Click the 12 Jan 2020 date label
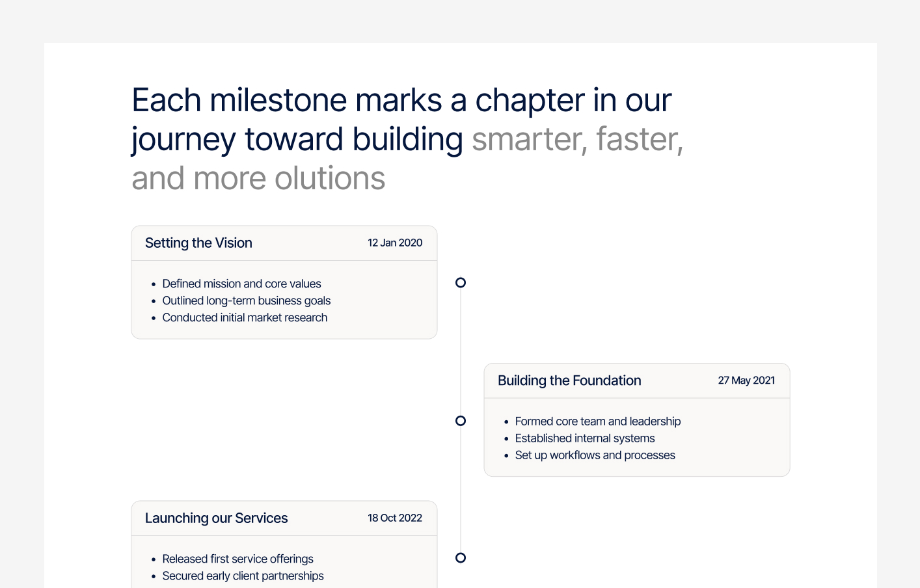 tap(395, 243)
